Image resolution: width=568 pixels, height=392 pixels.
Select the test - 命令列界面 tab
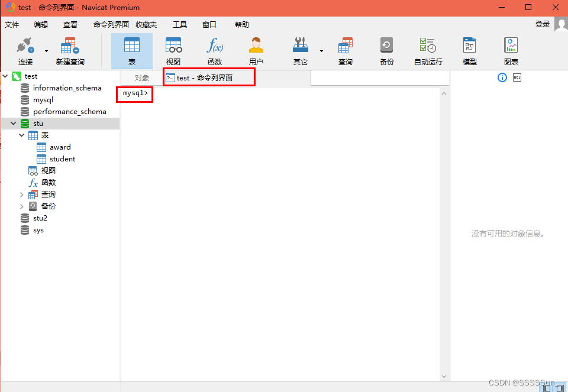(x=209, y=77)
